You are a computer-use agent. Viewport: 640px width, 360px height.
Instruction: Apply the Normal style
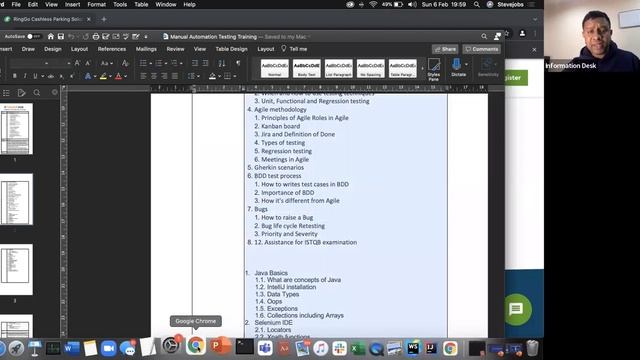click(275, 68)
